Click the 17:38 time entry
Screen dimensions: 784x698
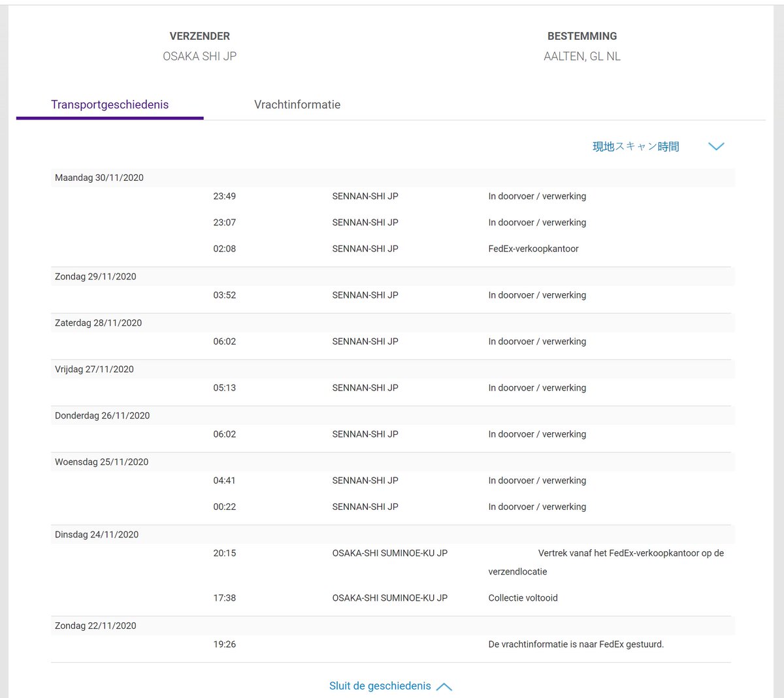(225, 597)
